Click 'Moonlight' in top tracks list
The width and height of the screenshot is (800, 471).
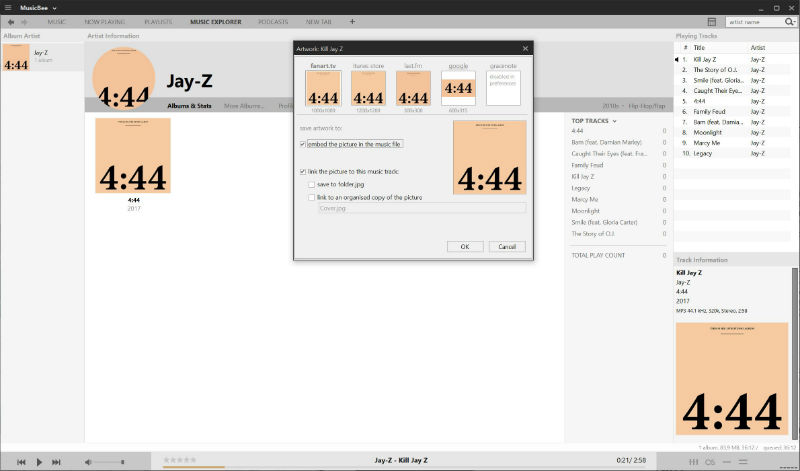coord(585,211)
